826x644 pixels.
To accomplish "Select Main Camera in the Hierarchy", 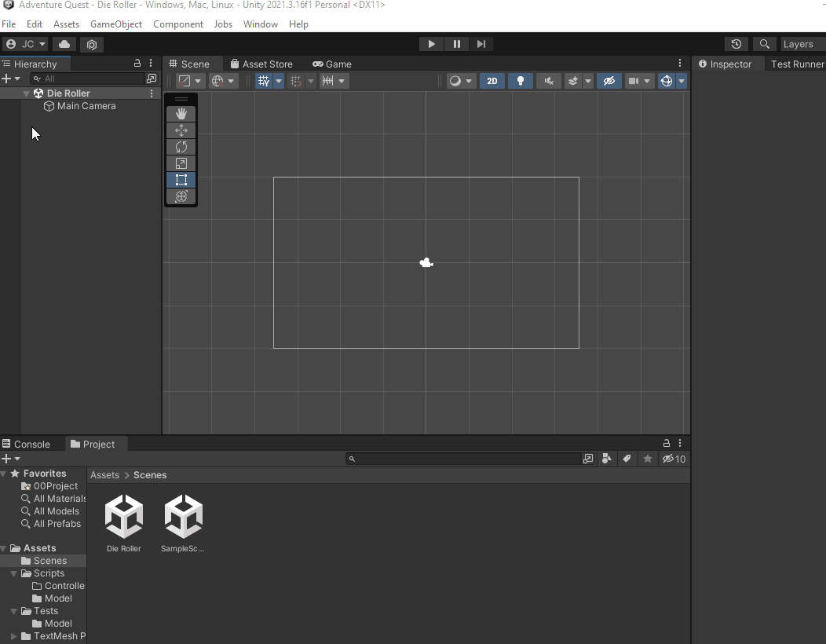I will point(81,106).
